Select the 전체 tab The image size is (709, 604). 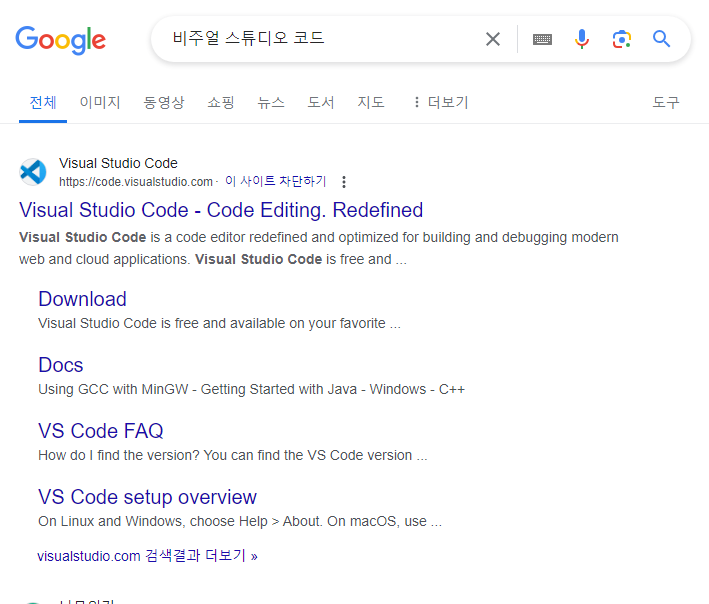pos(43,102)
